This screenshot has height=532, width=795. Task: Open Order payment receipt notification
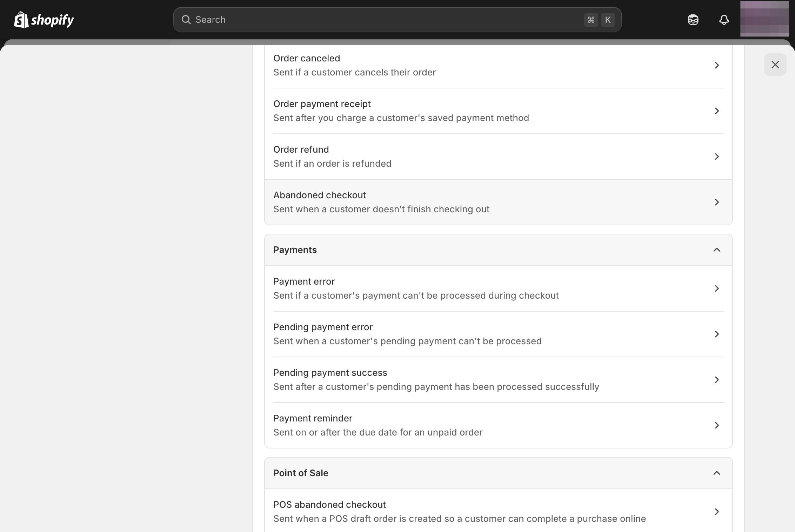(498, 111)
